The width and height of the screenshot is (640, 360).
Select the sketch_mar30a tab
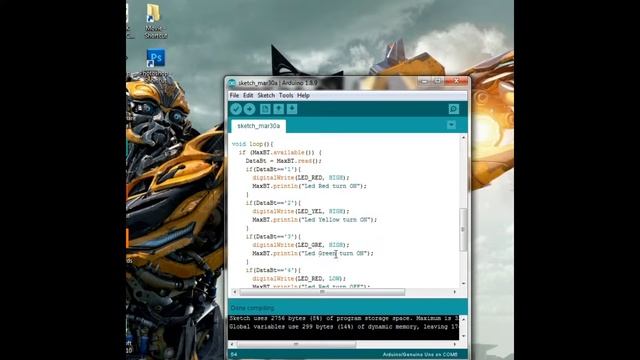click(x=258, y=126)
